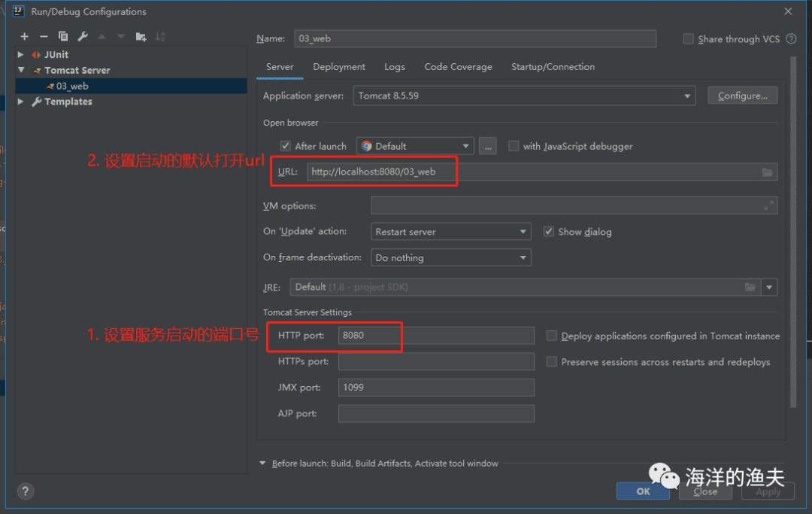Click the Configure... button
Viewport: 812px width, 514px height.
pos(743,96)
